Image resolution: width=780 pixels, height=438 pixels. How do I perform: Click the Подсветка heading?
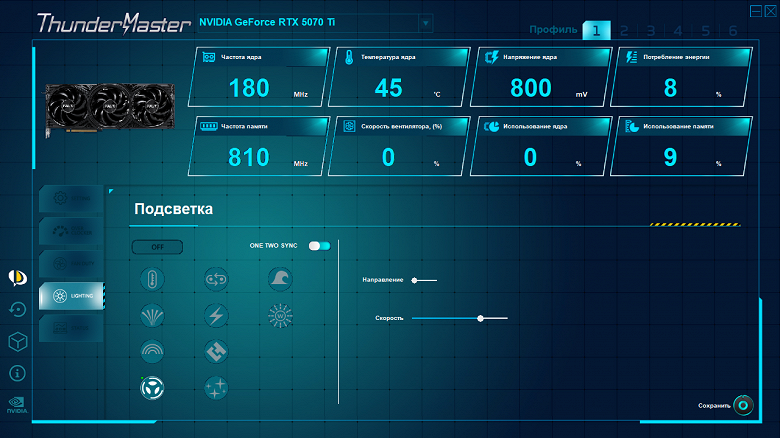(x=174, y=209)
